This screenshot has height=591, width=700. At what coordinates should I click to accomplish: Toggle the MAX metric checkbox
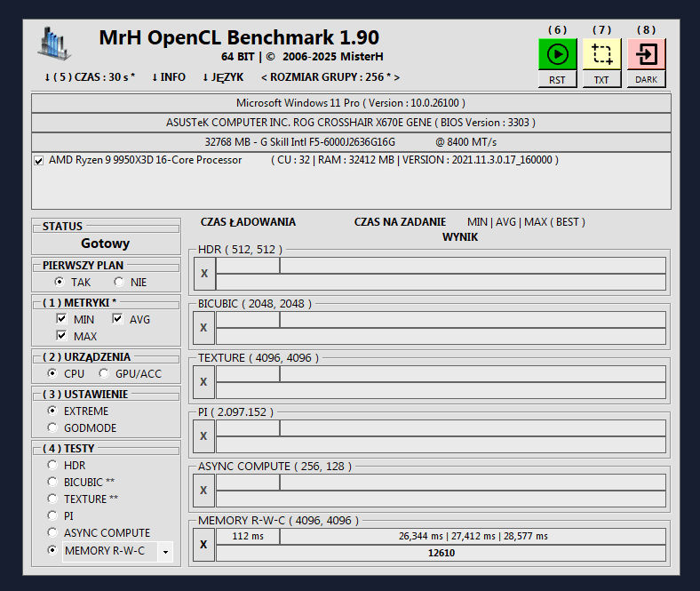61,335
